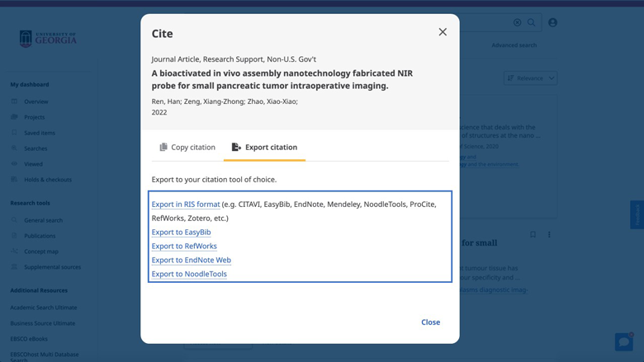Open the user account profile icon
Viewport: 644px width, 362px height.
[552, 22]
